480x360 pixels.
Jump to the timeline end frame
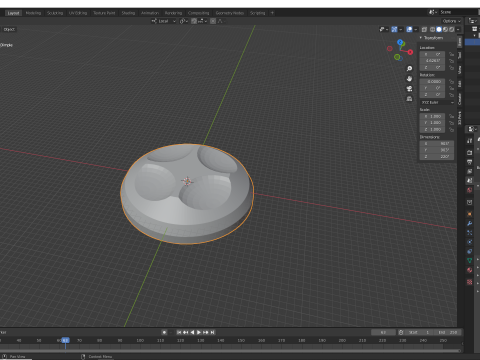[x=212, y=332]
